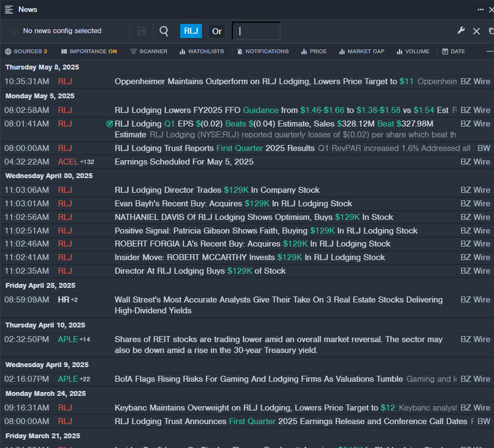Open the Market Cap filter

click(x=362, y=52)
